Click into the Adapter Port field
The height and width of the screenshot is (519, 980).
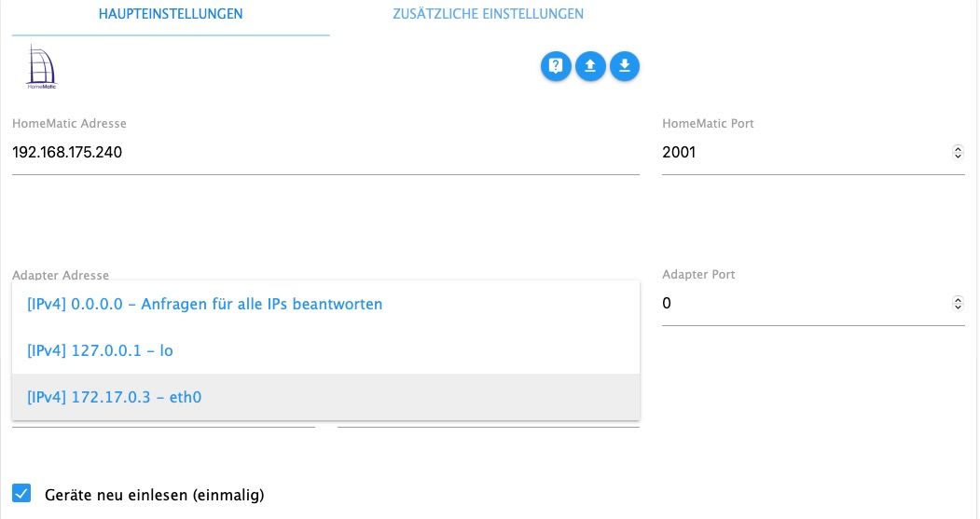802,303
